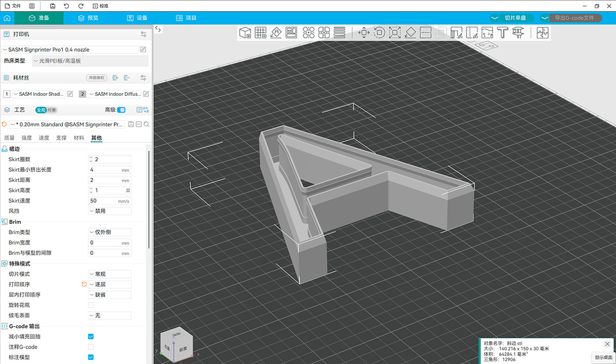Choose the Scale tool icon
This screenshot has width=616, height=364.
[x=395, y=33]
